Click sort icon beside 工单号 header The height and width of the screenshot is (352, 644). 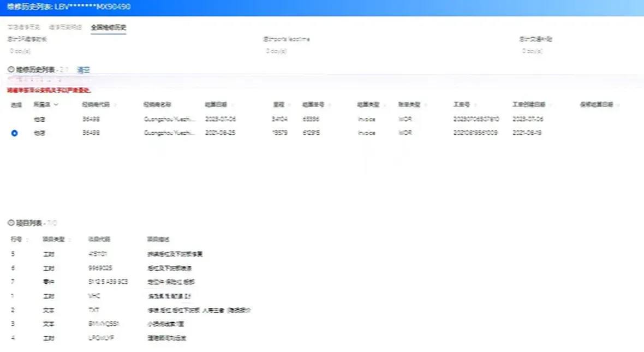pos(475,105)
